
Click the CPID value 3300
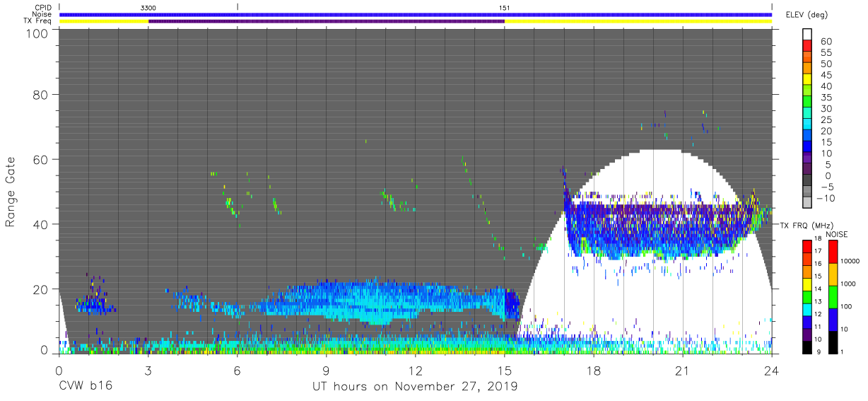tap(148, 7)
